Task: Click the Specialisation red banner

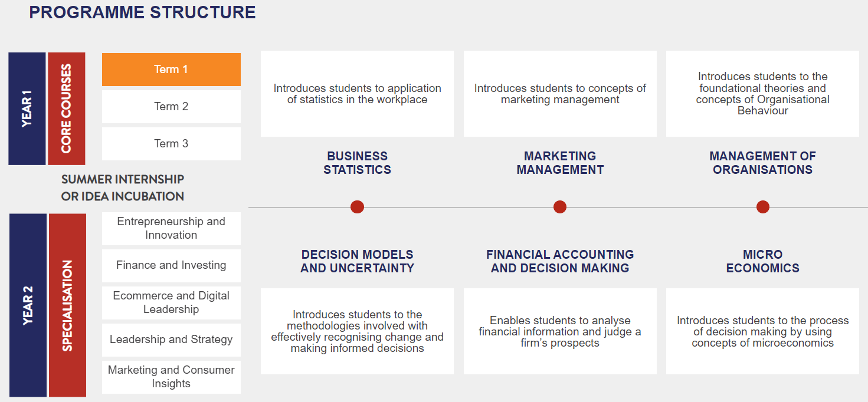Action: coord(67,305)
